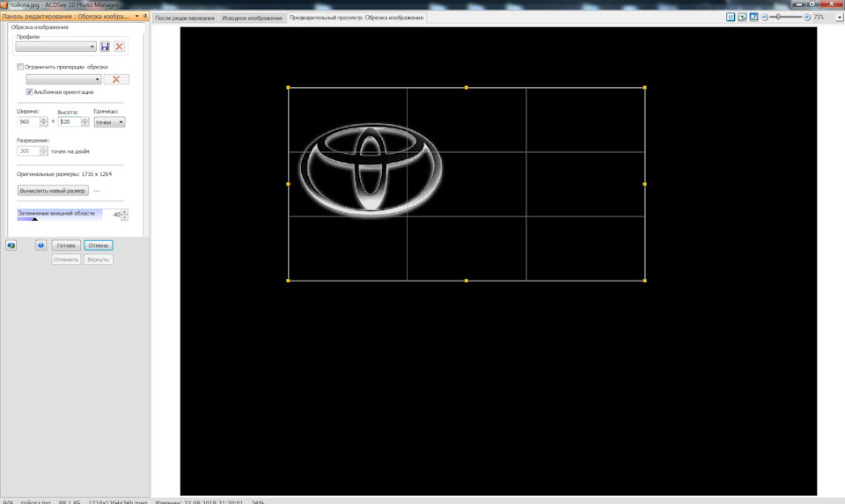Open the editing panel header dropdown arrow
845x504 pixels.
137,16
